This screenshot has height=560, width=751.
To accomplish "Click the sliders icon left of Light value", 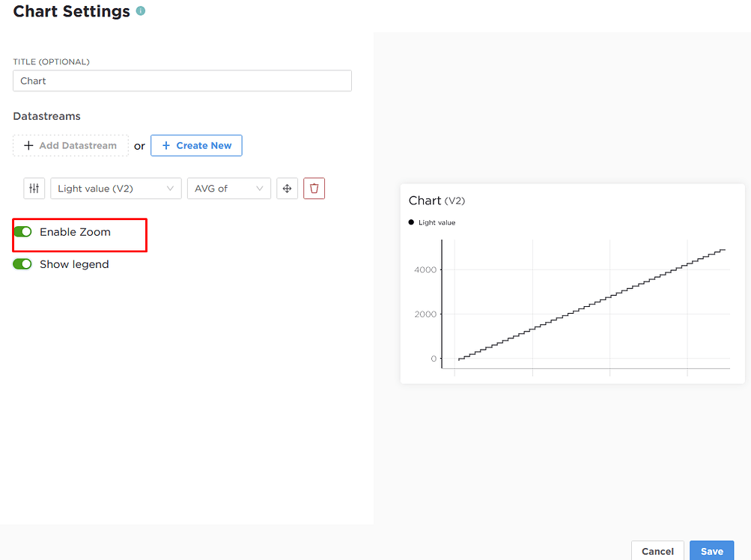I will tap(34, 188).
